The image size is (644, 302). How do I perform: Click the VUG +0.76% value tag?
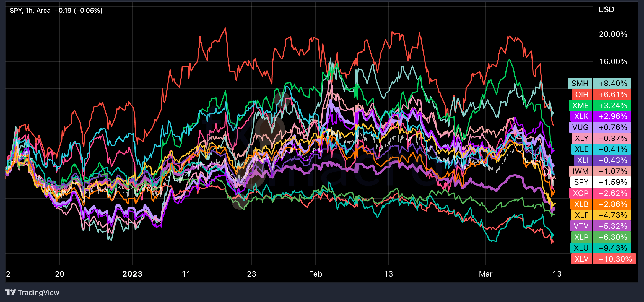[x=612, y=127]
